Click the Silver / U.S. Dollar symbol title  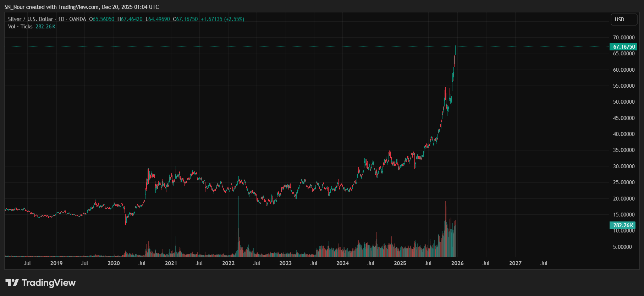pyautogui.click(x=31, y=19)
